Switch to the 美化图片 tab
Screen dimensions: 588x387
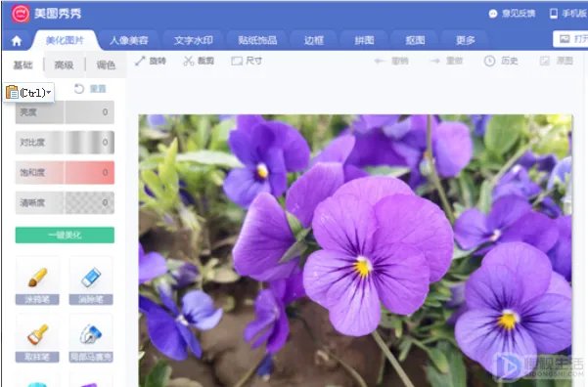pos(65,40)
